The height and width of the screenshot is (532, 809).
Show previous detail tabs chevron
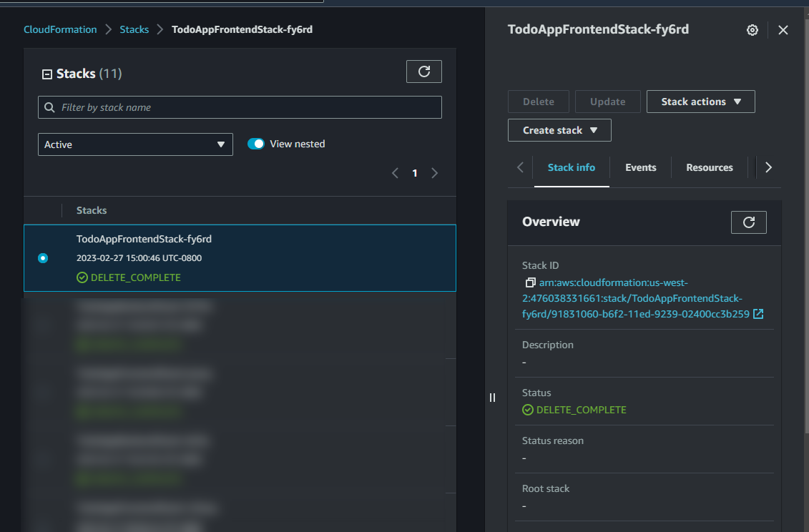click(520, 167)
